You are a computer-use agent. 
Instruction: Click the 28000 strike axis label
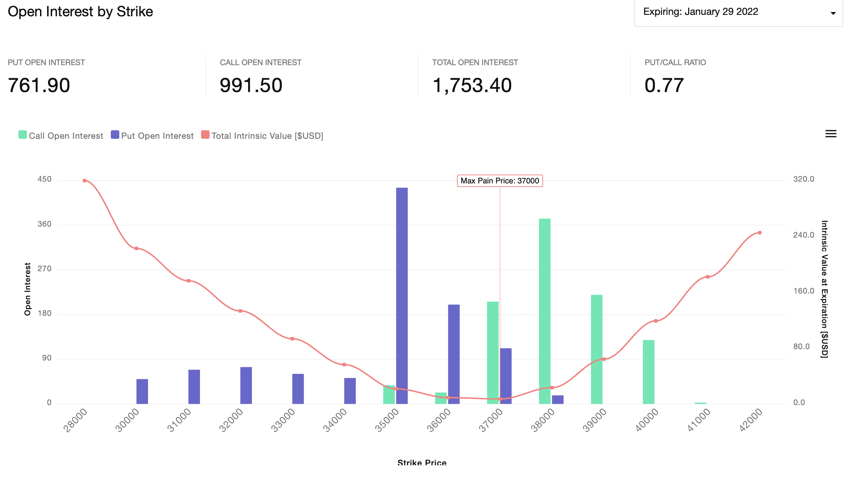pos(75,420)
